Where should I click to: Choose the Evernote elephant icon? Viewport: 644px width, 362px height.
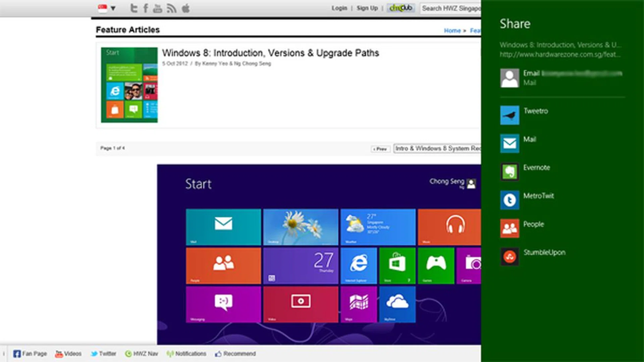coord(509,172)
